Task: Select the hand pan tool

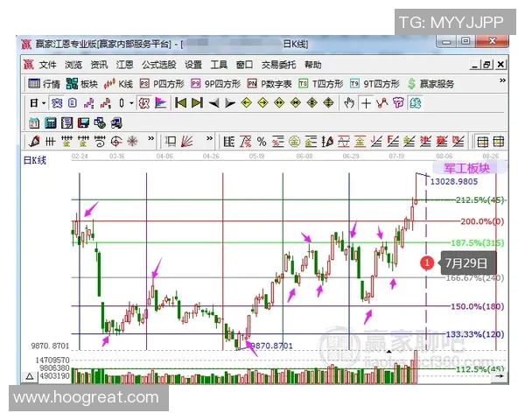Action: click(x=348, y=103)
